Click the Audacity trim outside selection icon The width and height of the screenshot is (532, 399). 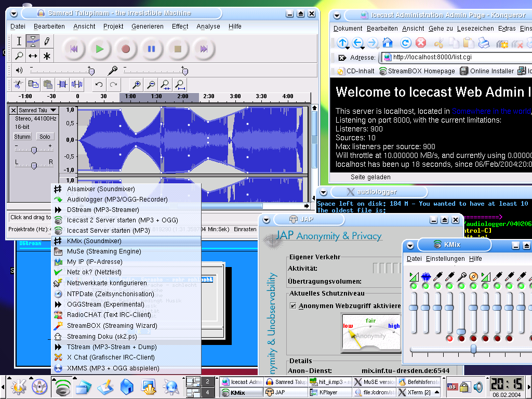(x=62, y=85)
